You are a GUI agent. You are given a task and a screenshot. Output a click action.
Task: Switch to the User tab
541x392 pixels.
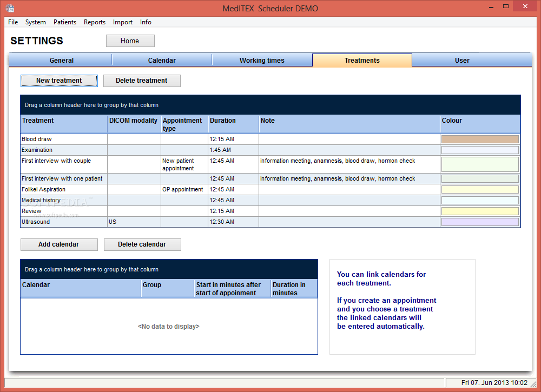pyautogui.click(x=462, y=61)
